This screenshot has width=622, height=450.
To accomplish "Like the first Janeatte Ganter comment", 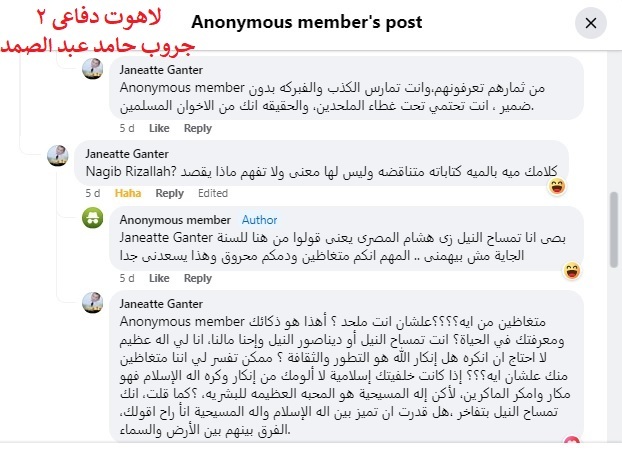I will click(x=159, y=128).
